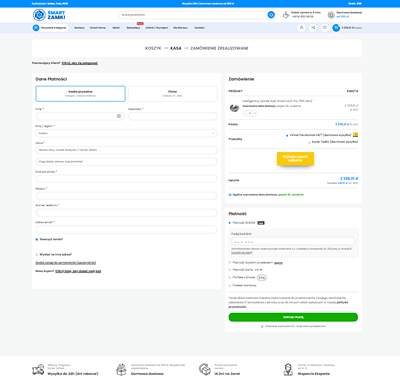
Task: Click the Kod pocztowy input field
Action: pos(127,179)
